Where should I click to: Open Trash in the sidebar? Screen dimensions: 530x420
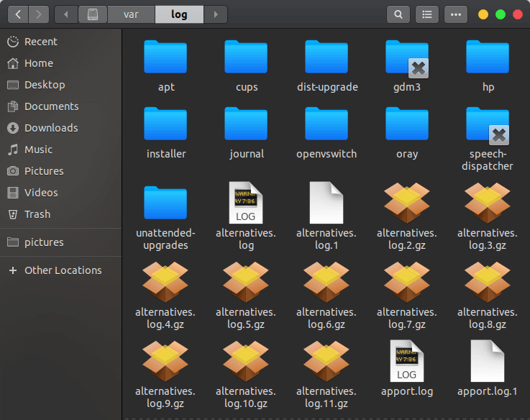point(61,214)
